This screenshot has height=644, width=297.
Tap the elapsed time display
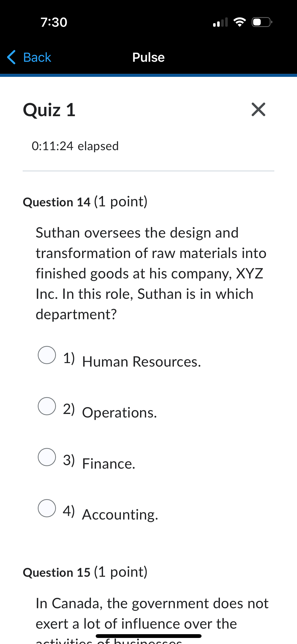(x=75, y=146)
